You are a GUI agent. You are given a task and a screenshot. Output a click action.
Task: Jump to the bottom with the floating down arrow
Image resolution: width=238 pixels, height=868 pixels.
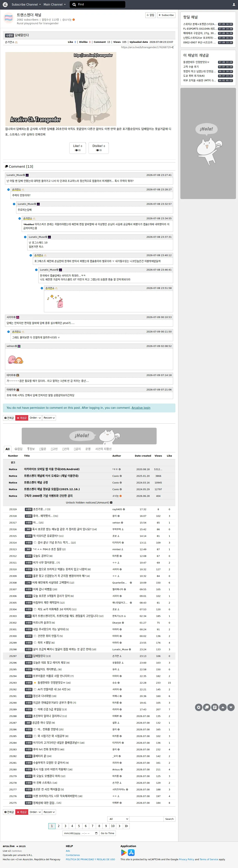(x=231, y=707)
